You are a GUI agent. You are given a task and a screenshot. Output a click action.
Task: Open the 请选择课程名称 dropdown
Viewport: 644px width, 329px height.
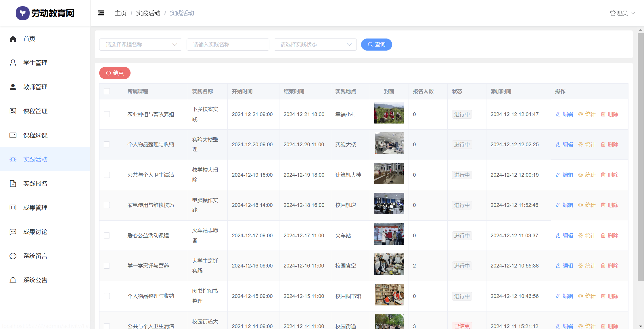(141, 45)
